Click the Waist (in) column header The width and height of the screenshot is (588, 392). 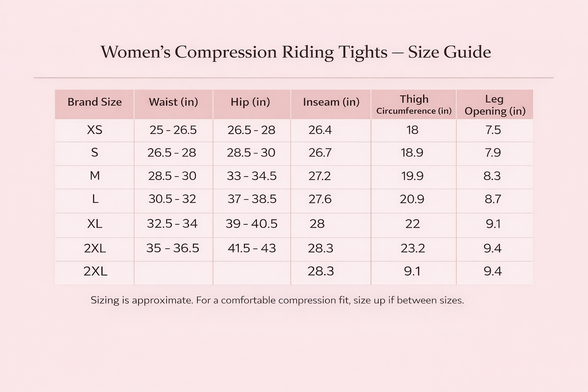coord(173,102)
